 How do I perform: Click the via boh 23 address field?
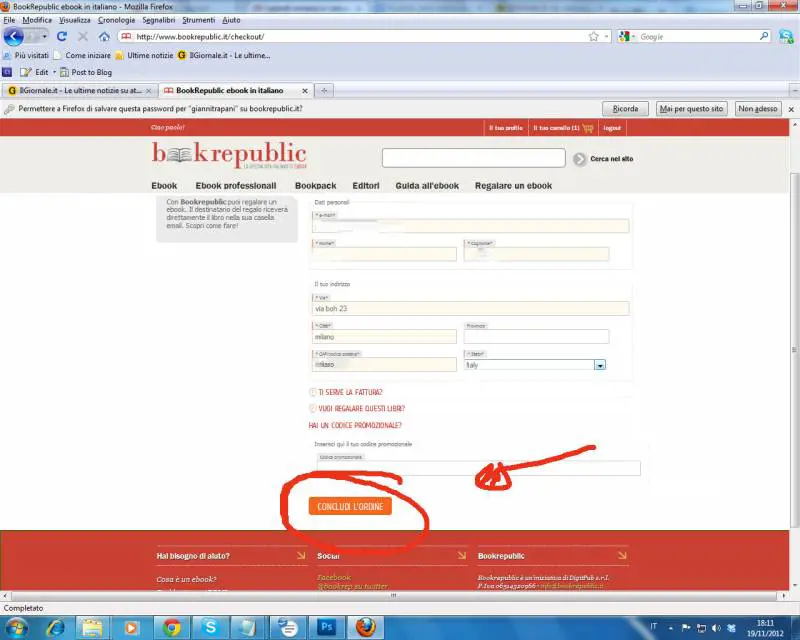click(x=470, y=308)
